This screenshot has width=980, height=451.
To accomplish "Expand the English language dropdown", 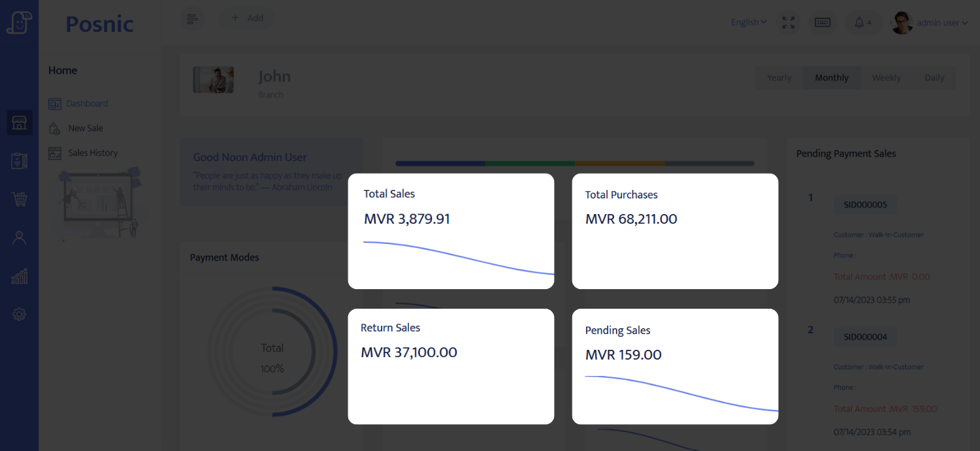I will coord(749,22).
